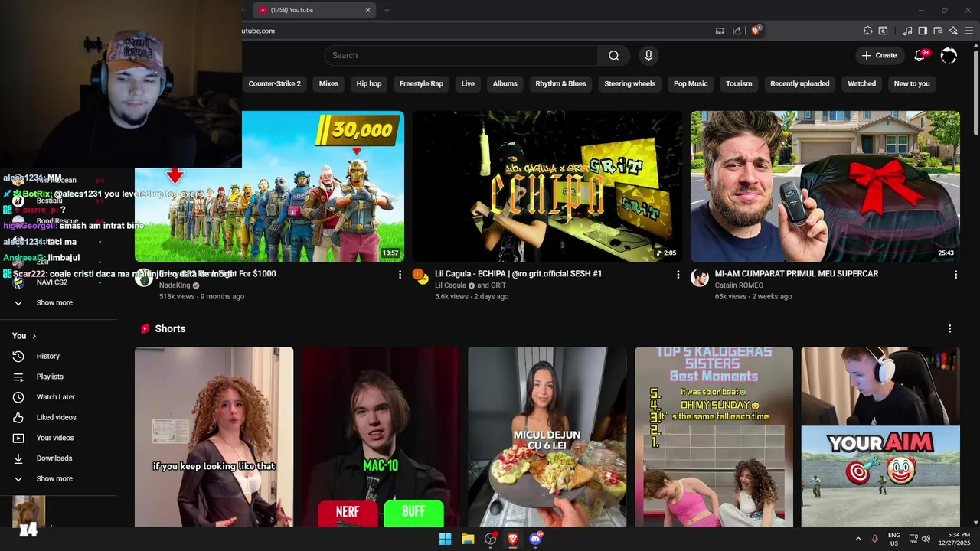Open the Brave share page icon

737,31
